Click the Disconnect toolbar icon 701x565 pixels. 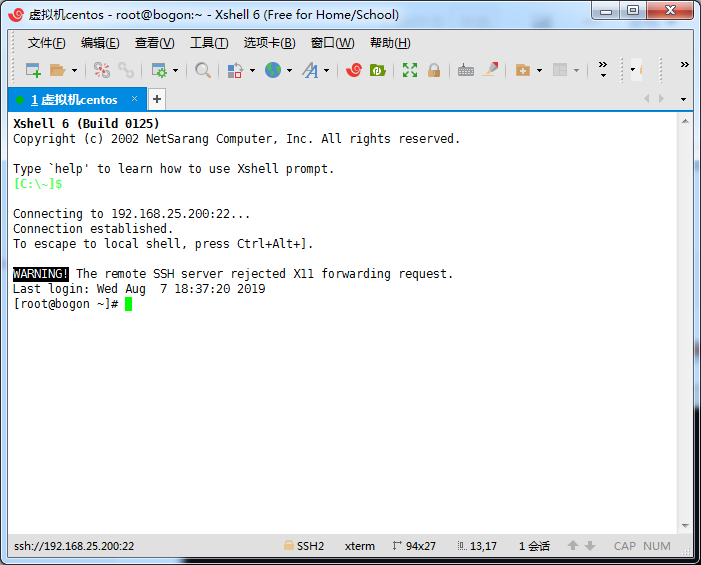(x=101, y=70)
